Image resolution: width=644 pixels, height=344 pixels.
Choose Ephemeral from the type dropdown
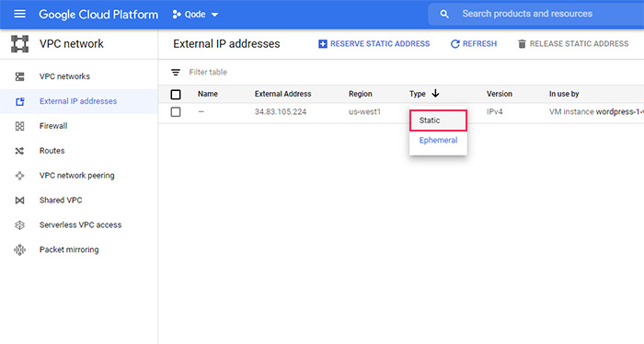(438, 141)
